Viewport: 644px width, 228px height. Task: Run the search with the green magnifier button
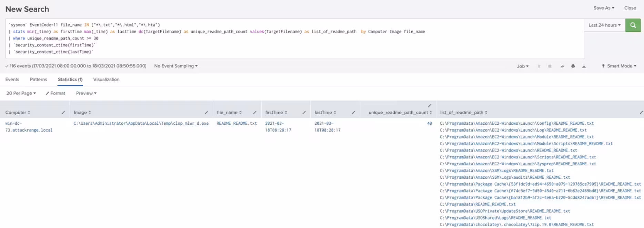(x=633, y=25)
